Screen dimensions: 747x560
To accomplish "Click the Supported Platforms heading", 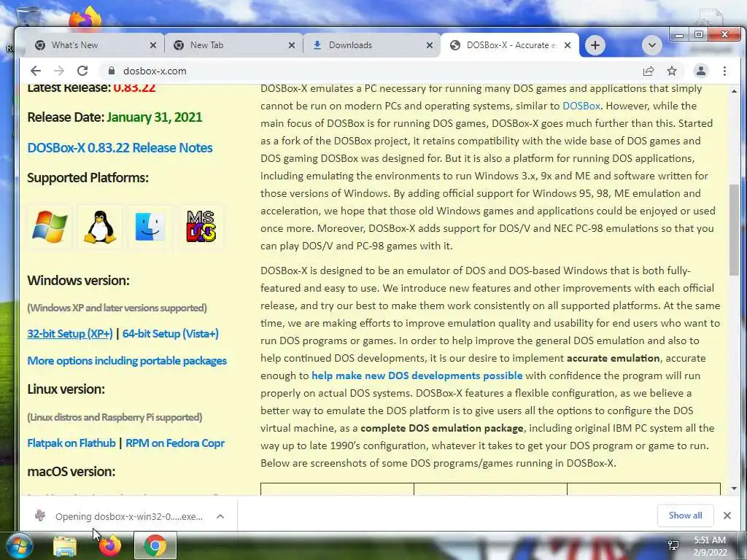I will tap(88, 178).
